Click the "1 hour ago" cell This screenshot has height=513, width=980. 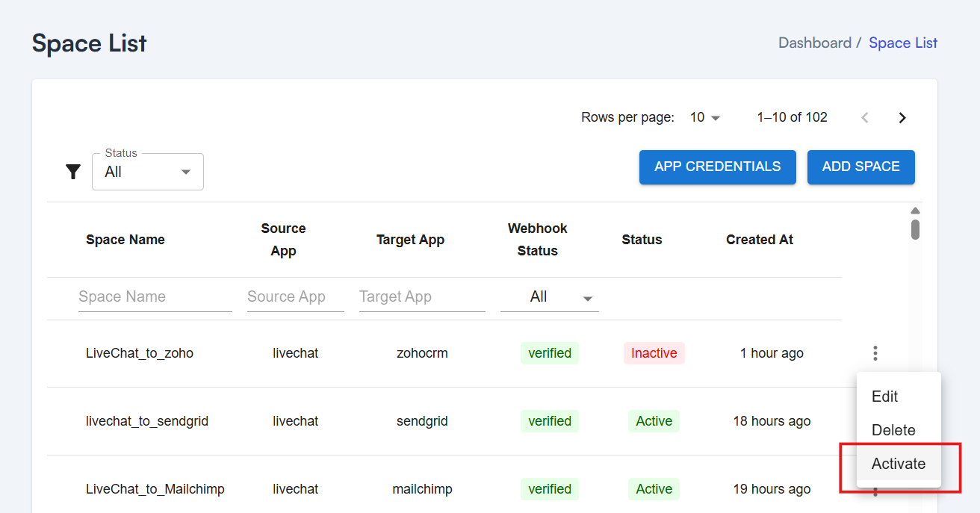[x=772, y=353]
